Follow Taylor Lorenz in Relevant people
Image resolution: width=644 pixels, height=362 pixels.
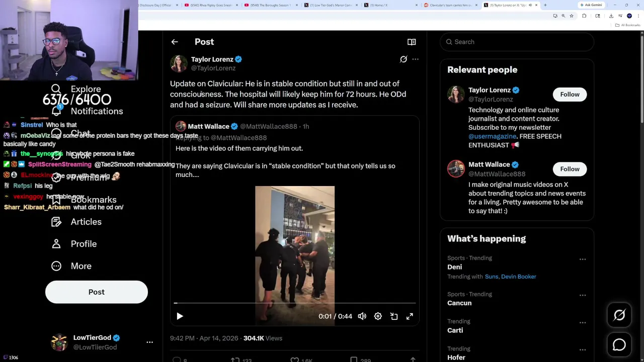tap(570, 95)
